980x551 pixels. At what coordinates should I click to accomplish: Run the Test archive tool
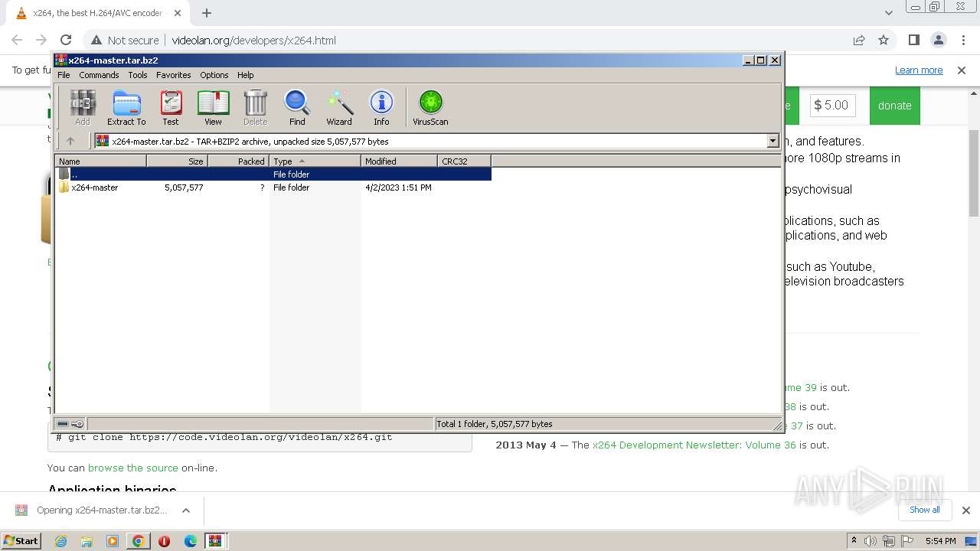(x=171, y=107)
